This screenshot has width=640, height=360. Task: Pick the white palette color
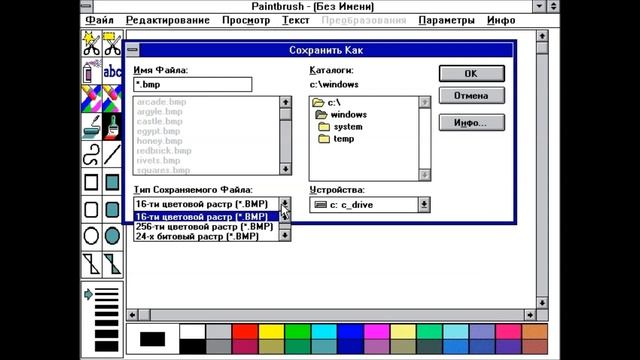point(192,332)
